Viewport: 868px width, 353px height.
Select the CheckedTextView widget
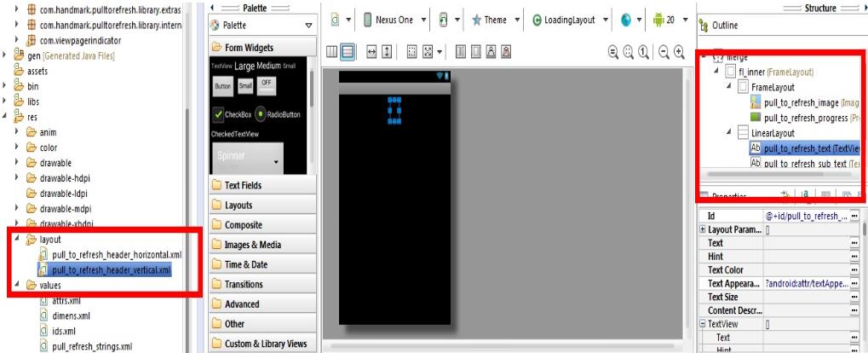235,134
